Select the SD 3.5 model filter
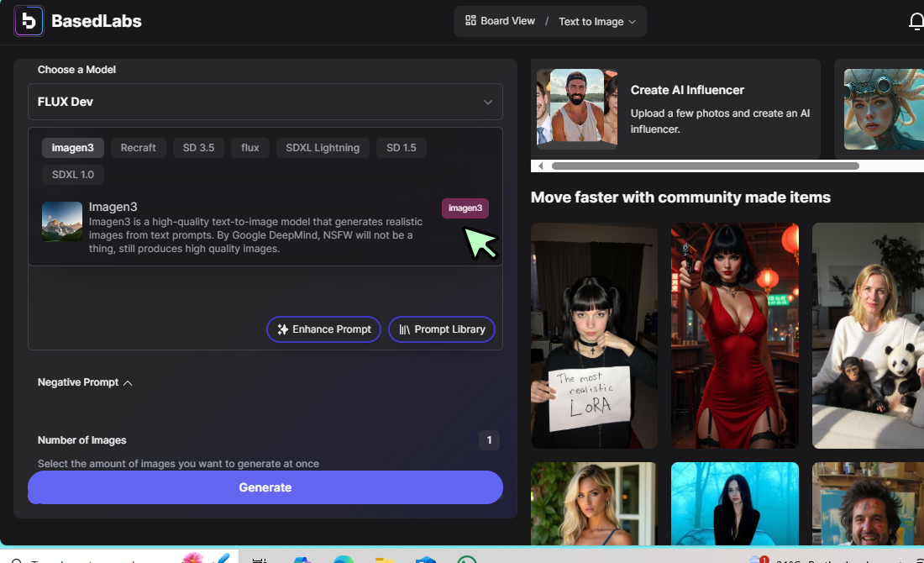The height and width of the screenshot is (563, 924). coord(198,148)
